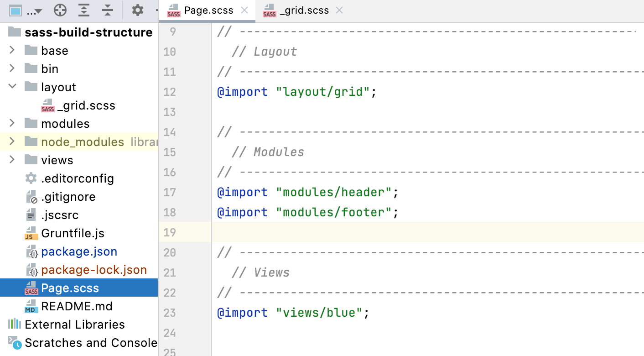
Task: Expand the node_modules folder
Action: point(12,141)
